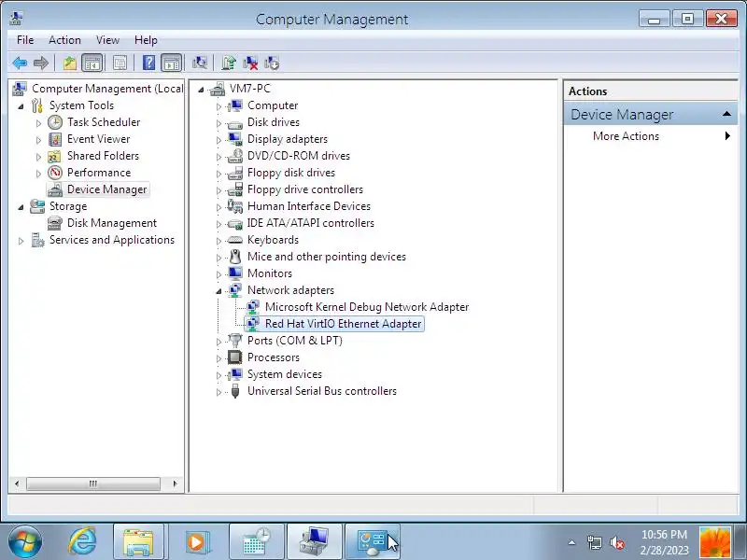Expand the Shared Folders node
Image resolution: width=747 pixels, height=560 pixels.
[x=38, y=157]
